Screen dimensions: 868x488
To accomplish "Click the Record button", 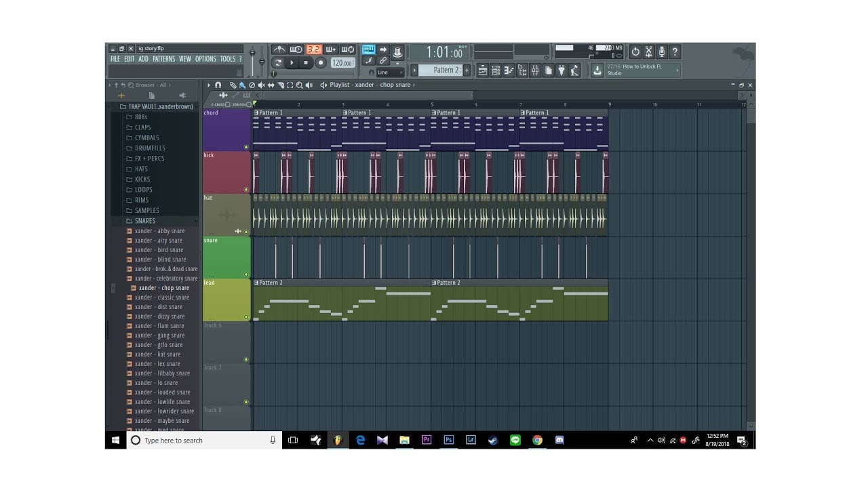I will 321,62.
